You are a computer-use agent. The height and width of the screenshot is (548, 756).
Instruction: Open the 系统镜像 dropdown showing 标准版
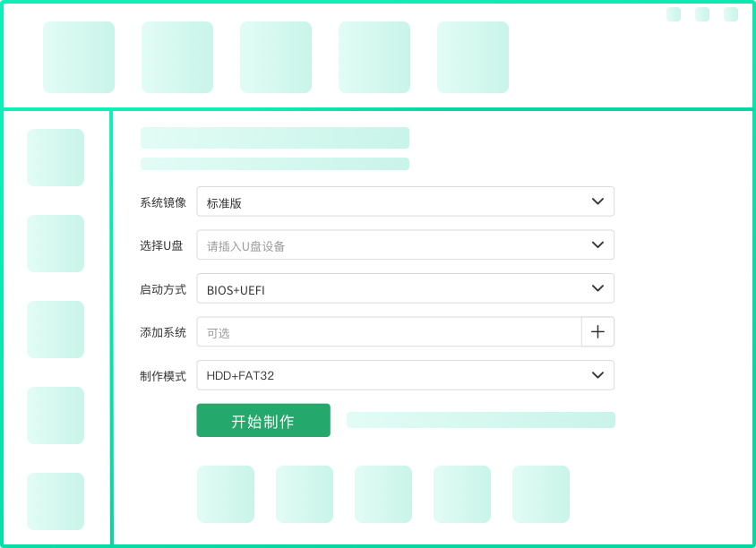click(x=405, y=201)
